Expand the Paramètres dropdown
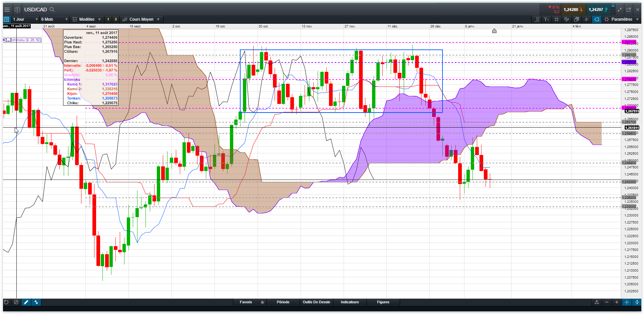Image resolution: width=644 pixels, height=314 pixels. tap(622, 19)
